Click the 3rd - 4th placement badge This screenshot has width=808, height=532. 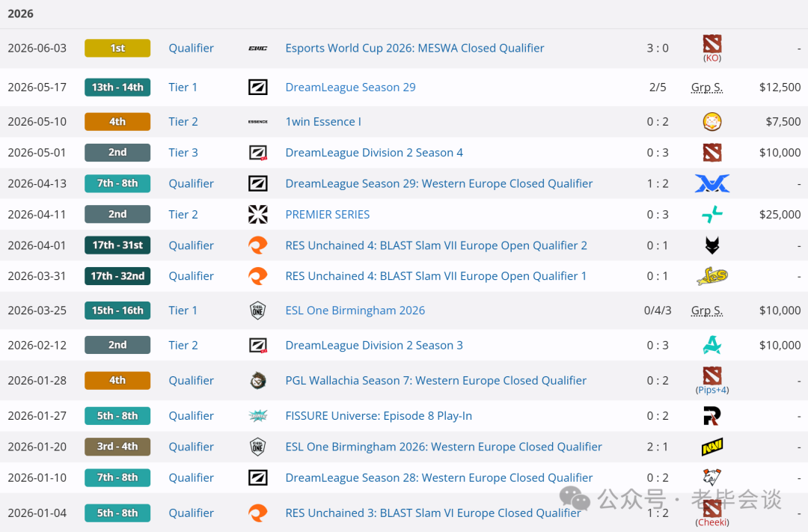click(x=117, y=447)
